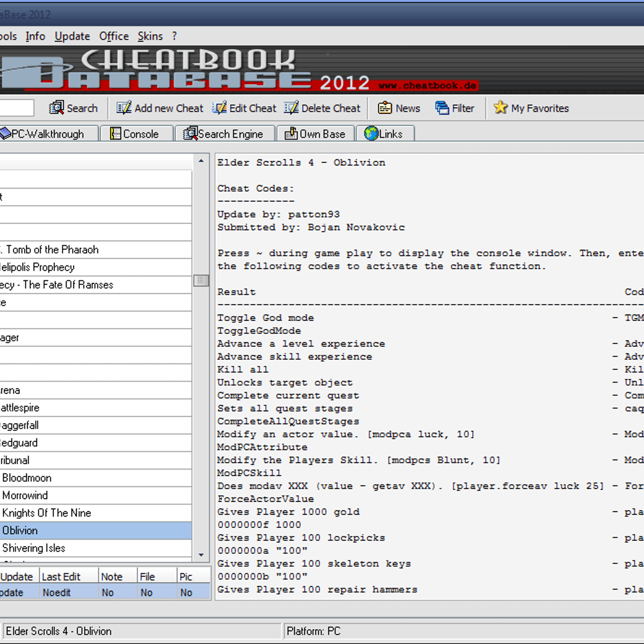Screen dimensions: 644x644
Task: Click the Delete Cheat icon
Action: tap(291, 108)
